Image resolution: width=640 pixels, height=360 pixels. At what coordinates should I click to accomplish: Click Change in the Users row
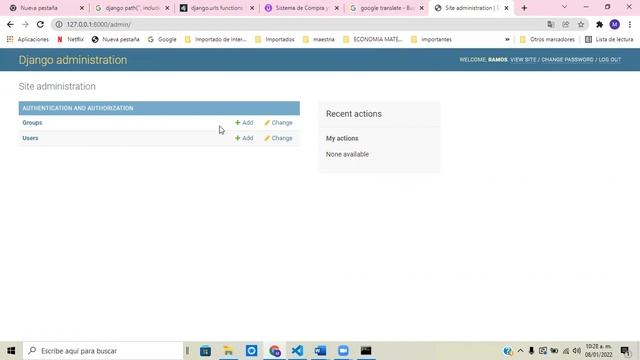[x=278, y=138]
